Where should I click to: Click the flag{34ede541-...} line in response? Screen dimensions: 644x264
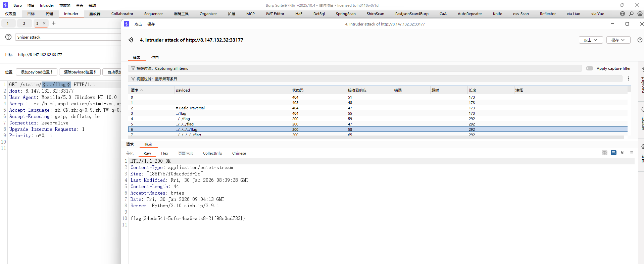[x=188, y=218]
